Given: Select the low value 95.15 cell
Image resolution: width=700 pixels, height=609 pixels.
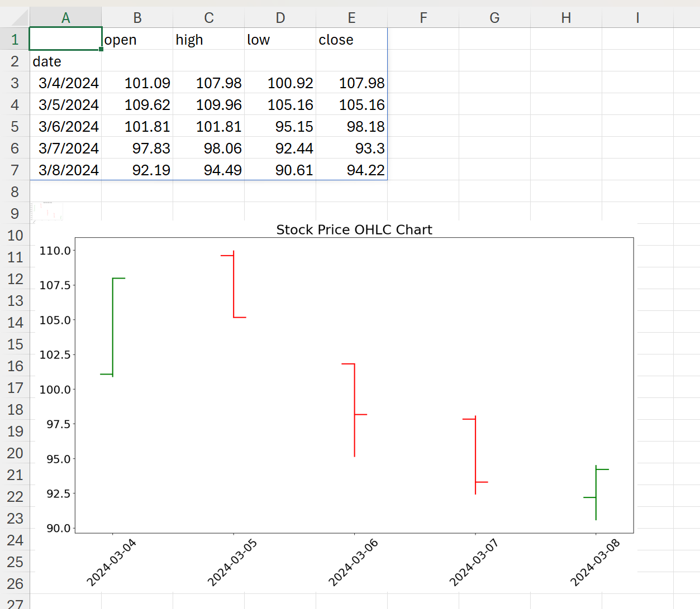Looking at the screenshot, I should point(280,127).
